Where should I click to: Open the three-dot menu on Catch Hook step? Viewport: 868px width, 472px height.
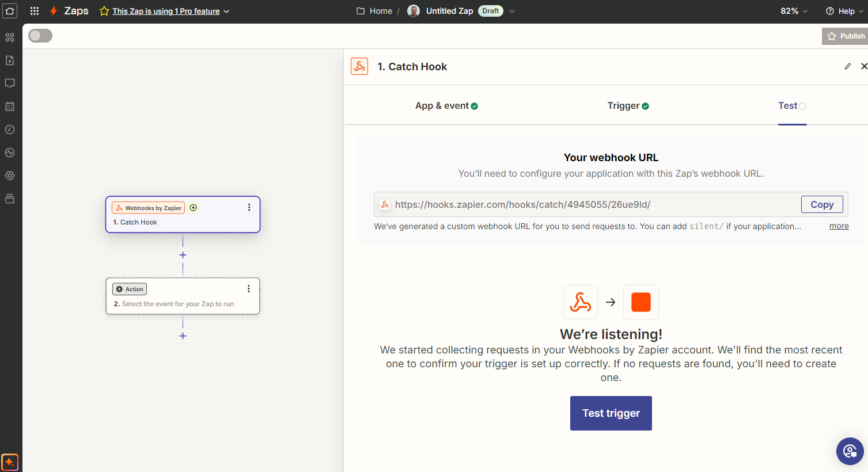click(x=249, y=207)
